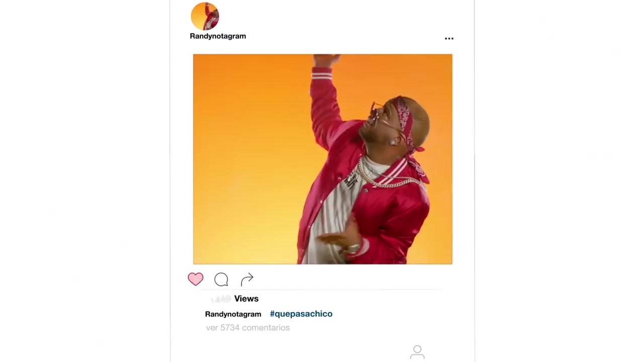This screenshot has height=362, width=644.
Task: Click the blurred view count number
Action: tap(220, 299)
